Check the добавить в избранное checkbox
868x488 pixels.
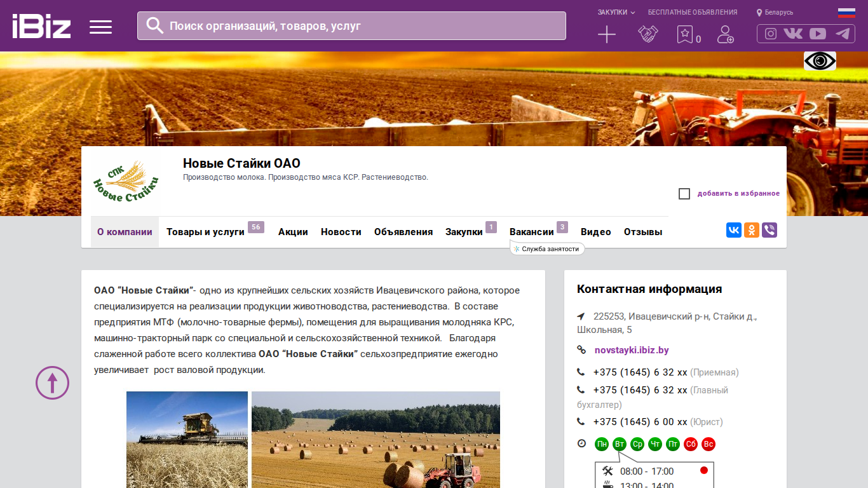click(x=684, y=194)
